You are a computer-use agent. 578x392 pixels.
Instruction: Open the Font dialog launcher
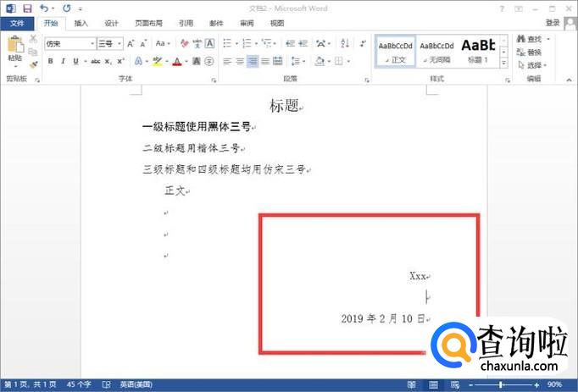tap(214, 80)
